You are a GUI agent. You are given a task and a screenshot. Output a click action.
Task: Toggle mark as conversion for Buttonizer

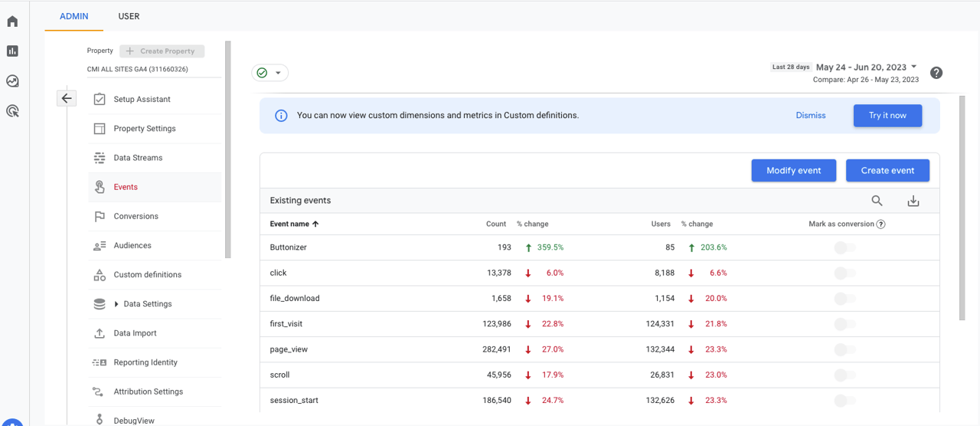845,247
